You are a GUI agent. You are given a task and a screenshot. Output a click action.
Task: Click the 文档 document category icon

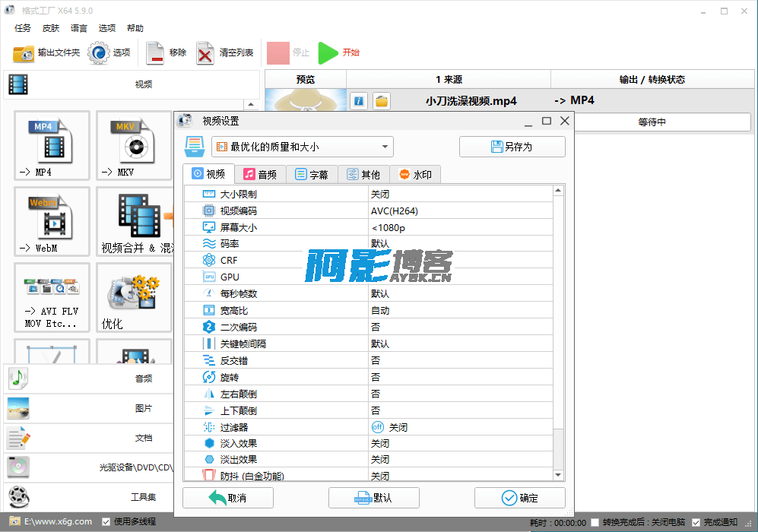tap(19, 438)
